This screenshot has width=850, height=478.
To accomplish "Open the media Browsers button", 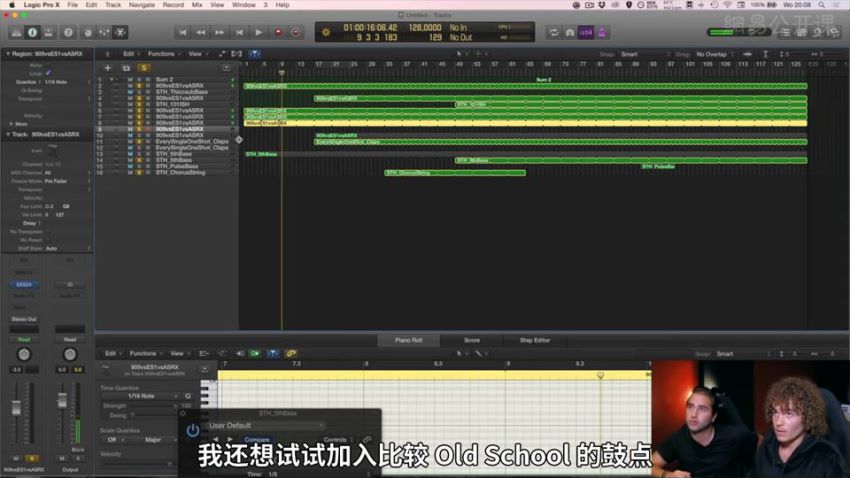I will (x=834, y=33).
